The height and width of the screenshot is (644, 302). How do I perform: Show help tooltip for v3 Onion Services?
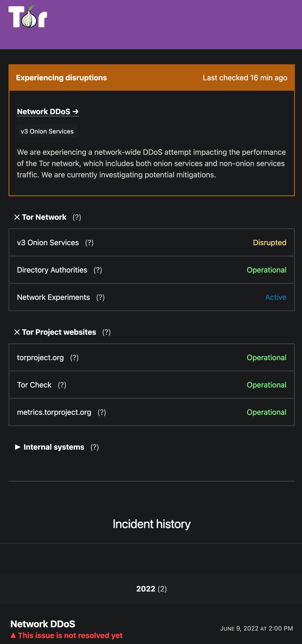click(89, 243)
